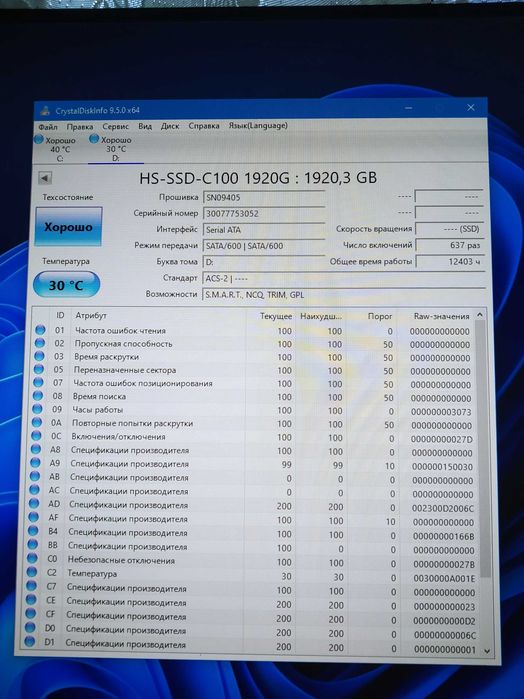
Task: Click status icon of row AF
Action: 33,517
